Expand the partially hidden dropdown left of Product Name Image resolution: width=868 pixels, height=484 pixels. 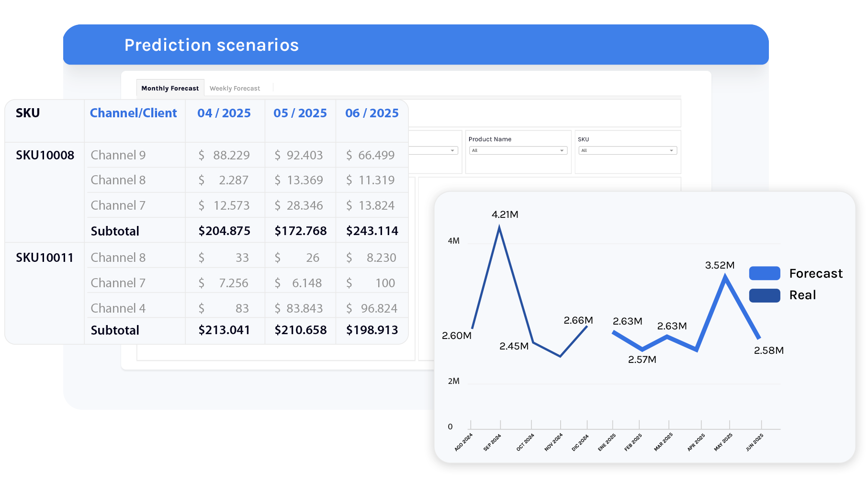[433, 150]
